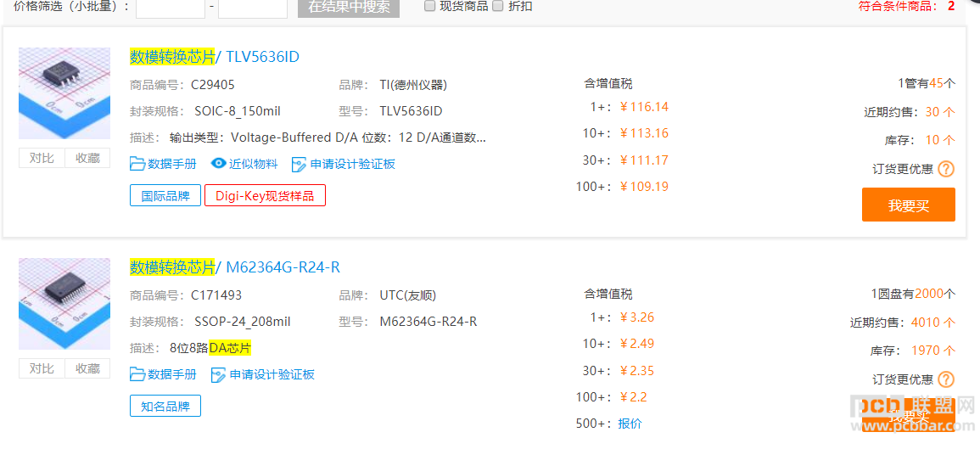Open the M62364G-R24-R product thumbnail

click(x=64, y=304)
